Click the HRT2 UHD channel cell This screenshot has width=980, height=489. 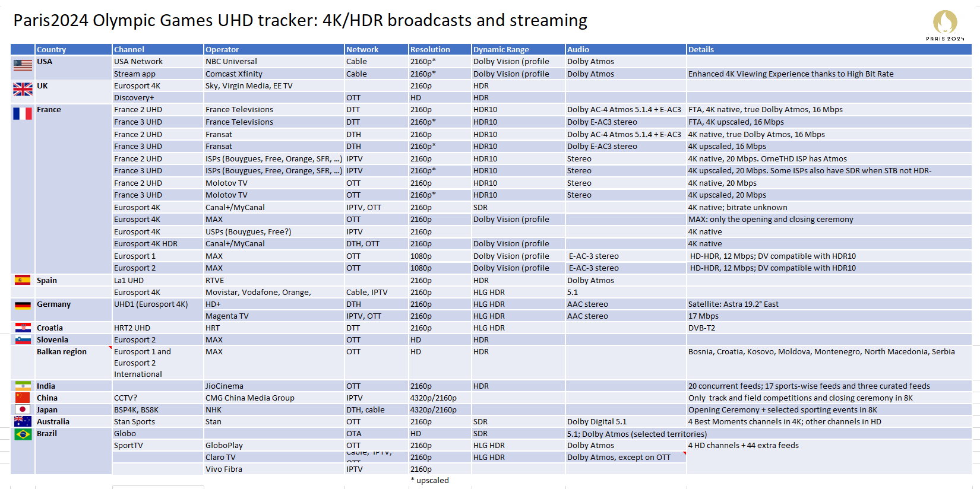[158, 328]
